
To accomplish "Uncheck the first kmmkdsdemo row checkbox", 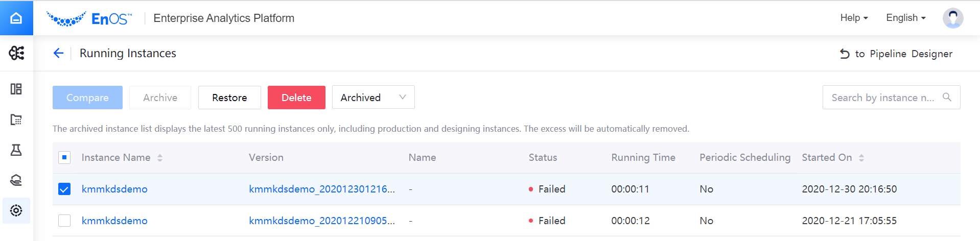I will [64, 189].
